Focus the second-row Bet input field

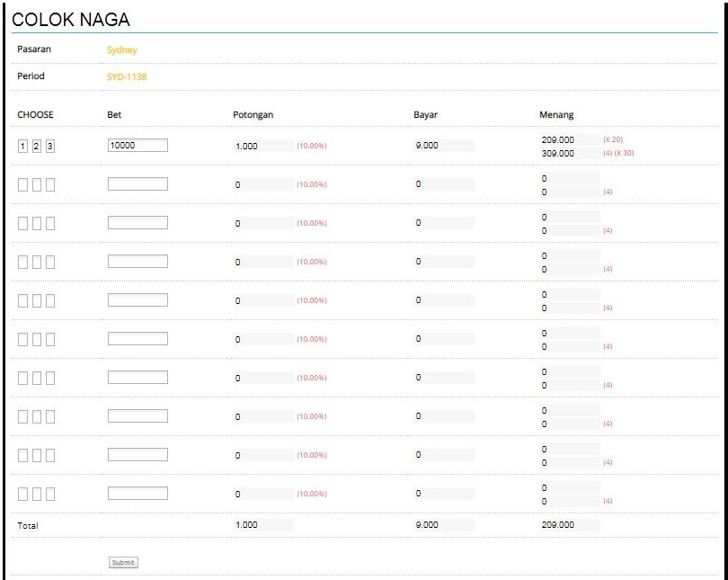point(138,183)
